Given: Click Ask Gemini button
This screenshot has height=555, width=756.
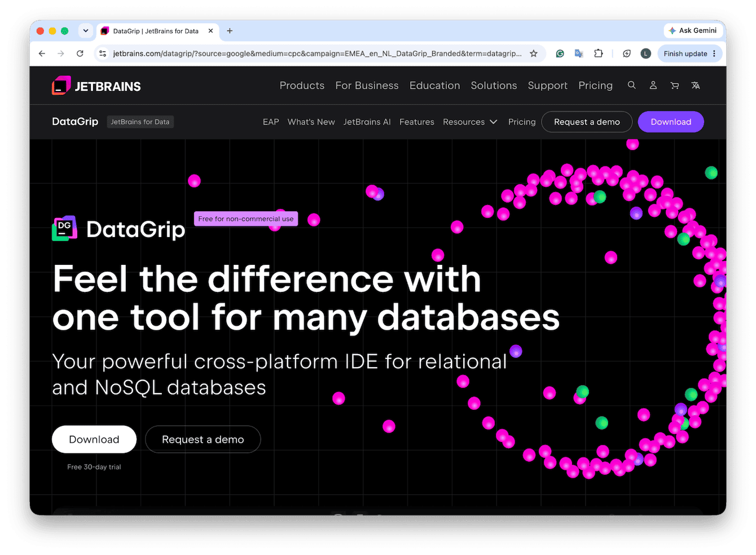Looking at the screenshot, I should coord(692,30).
